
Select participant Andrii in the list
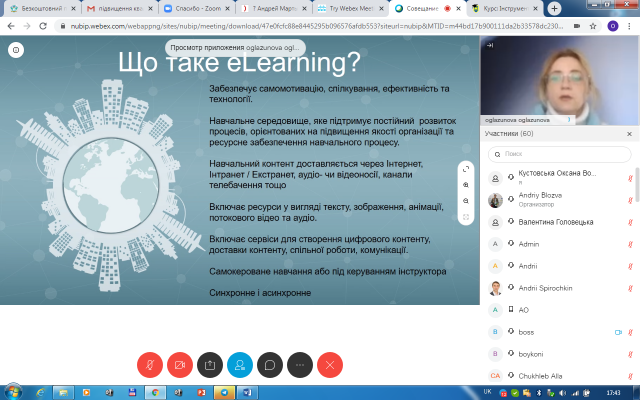click(559, 266)
